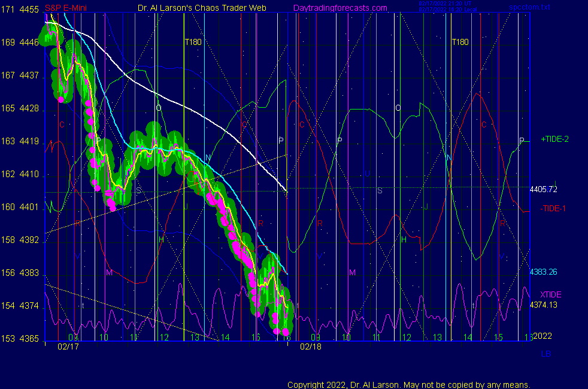The height and width of the screenshot is (389, 588).
Task: Click the '160 4401' price axis label
Action: click(20, 207)
